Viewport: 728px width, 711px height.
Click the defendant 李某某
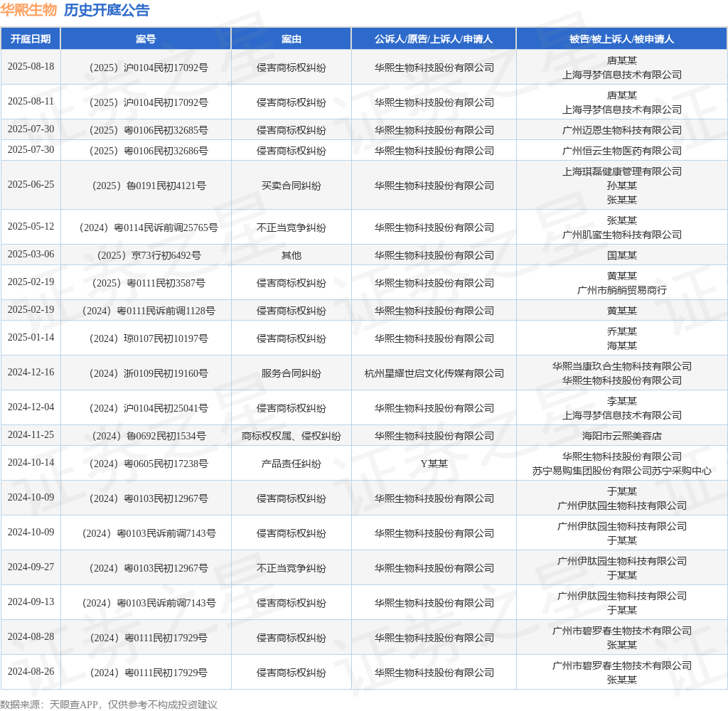621,401
